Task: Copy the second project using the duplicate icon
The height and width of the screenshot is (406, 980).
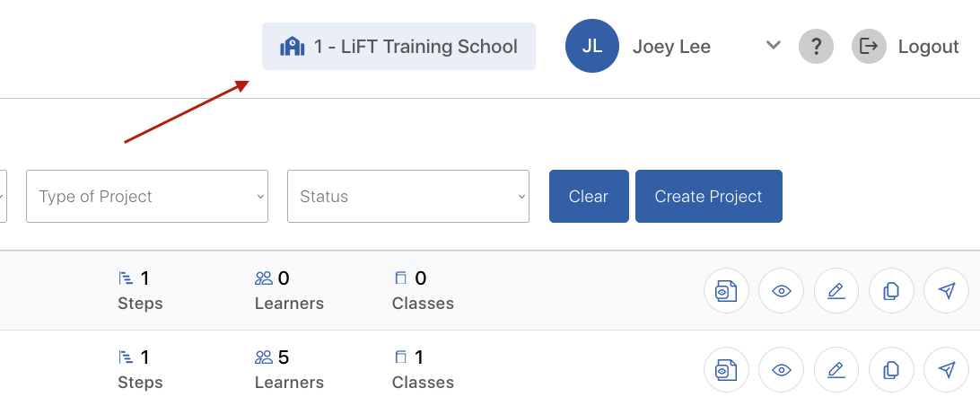Action: point(891,370)
